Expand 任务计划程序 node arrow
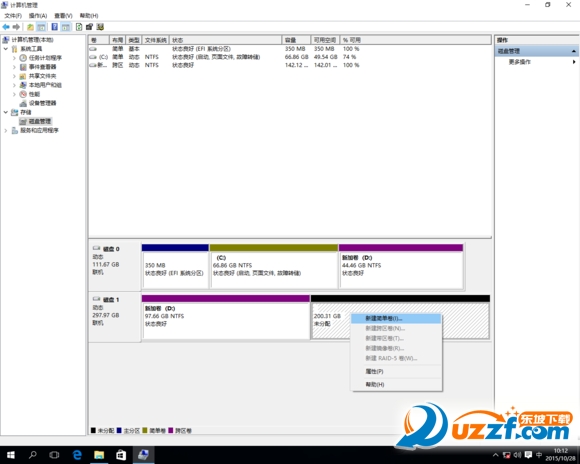 14,58
